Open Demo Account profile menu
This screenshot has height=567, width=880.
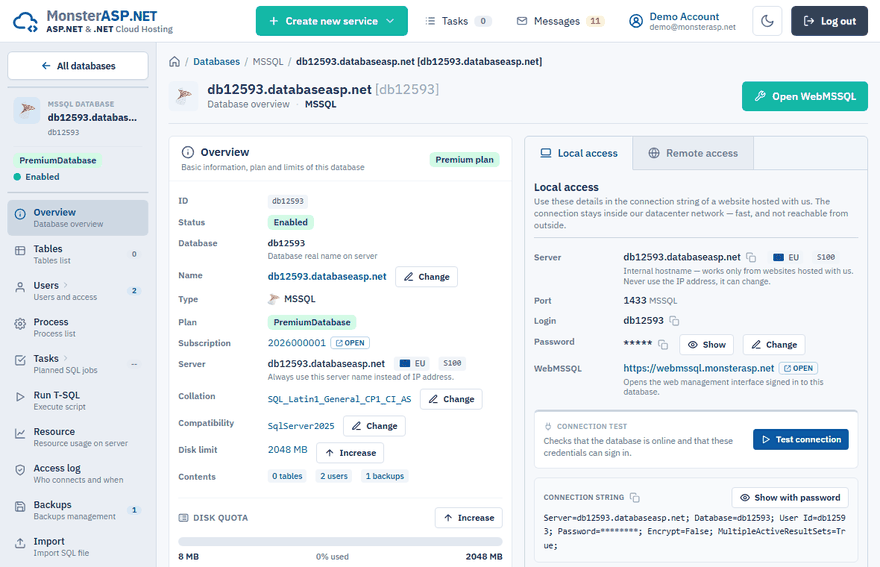682,21
